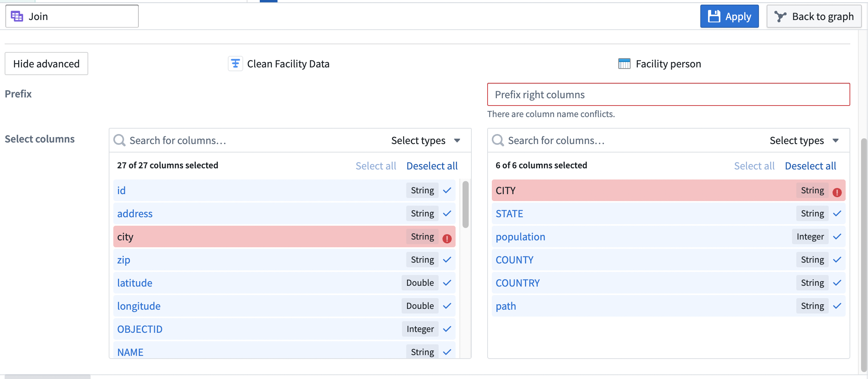Click the Clean Facility Data label
This screenshot has height=379, width=868.
[x=288, y=64]
